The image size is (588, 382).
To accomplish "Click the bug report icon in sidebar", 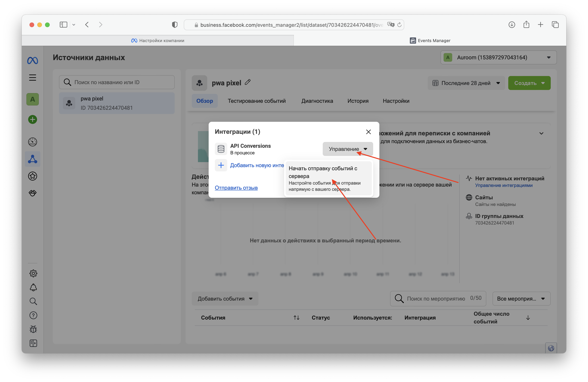I will click(33, 329).
